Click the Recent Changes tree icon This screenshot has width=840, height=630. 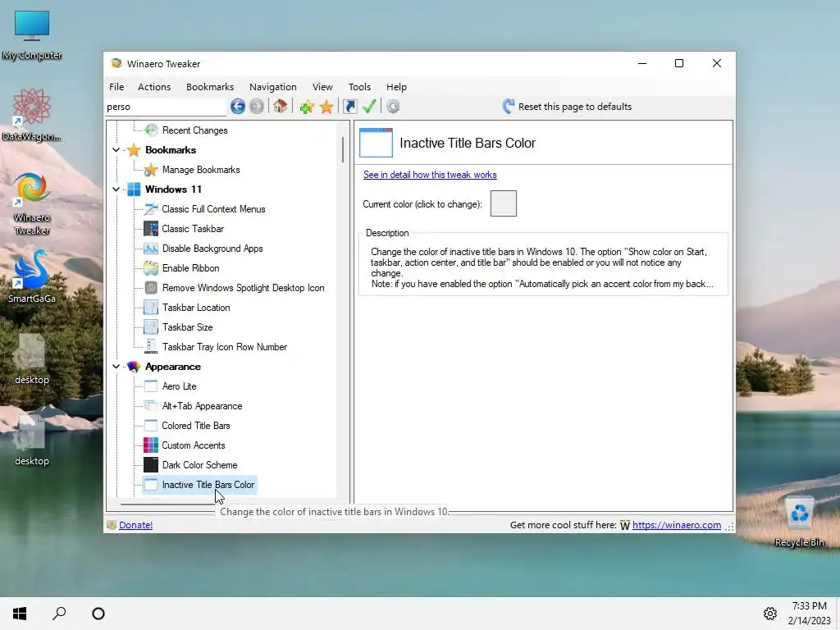[151, 130]
